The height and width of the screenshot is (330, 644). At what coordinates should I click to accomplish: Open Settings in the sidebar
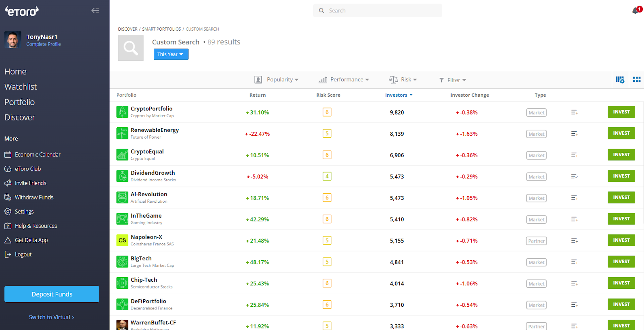19,212
